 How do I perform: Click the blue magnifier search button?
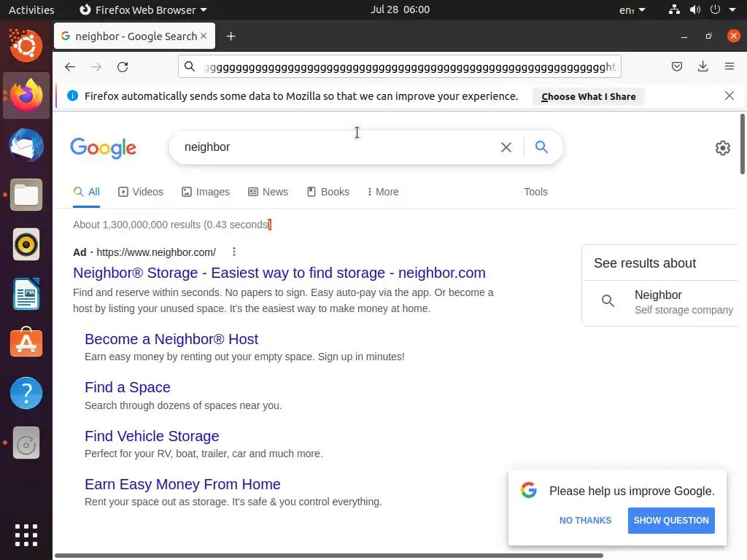pyautogui.click(x=541, y=147)
